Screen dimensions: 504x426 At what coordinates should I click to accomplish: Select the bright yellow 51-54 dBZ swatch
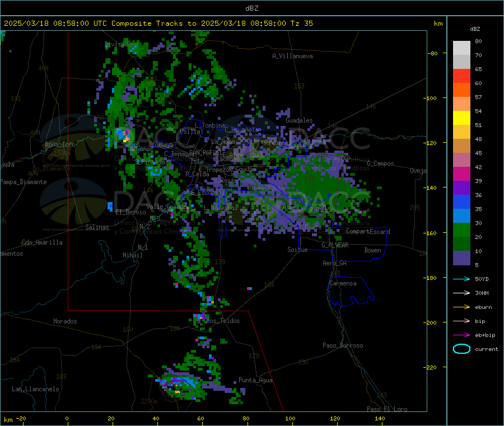(461, 118)
